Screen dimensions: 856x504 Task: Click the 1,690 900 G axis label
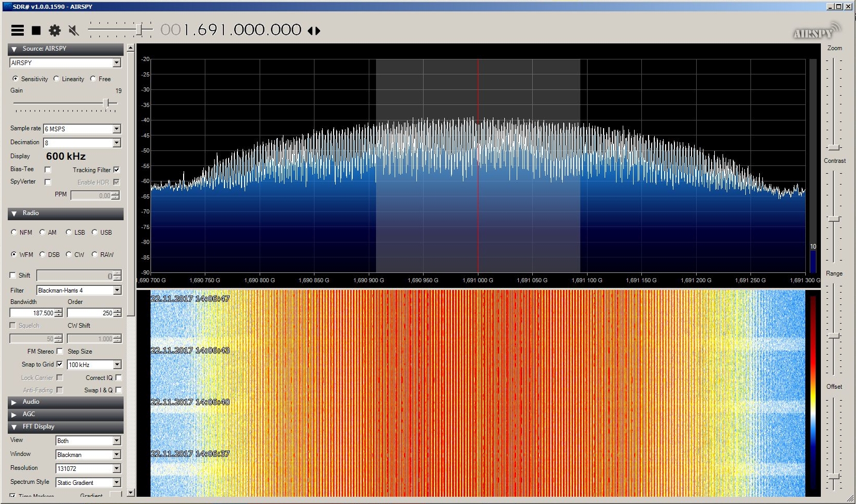click(369, 280)
